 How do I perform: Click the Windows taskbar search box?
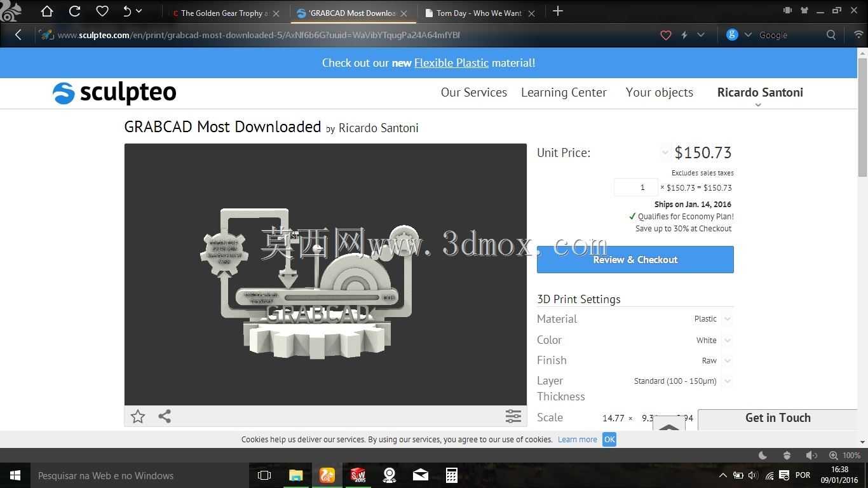coord(140,475)
